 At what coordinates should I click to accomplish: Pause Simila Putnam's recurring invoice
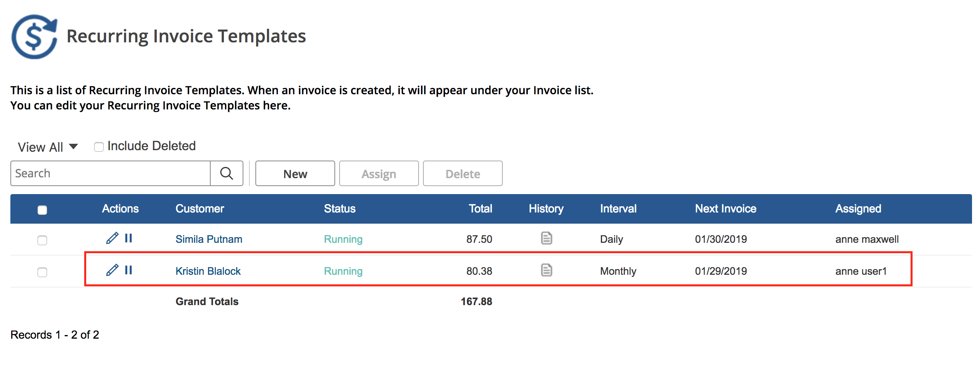coord(128,238)
